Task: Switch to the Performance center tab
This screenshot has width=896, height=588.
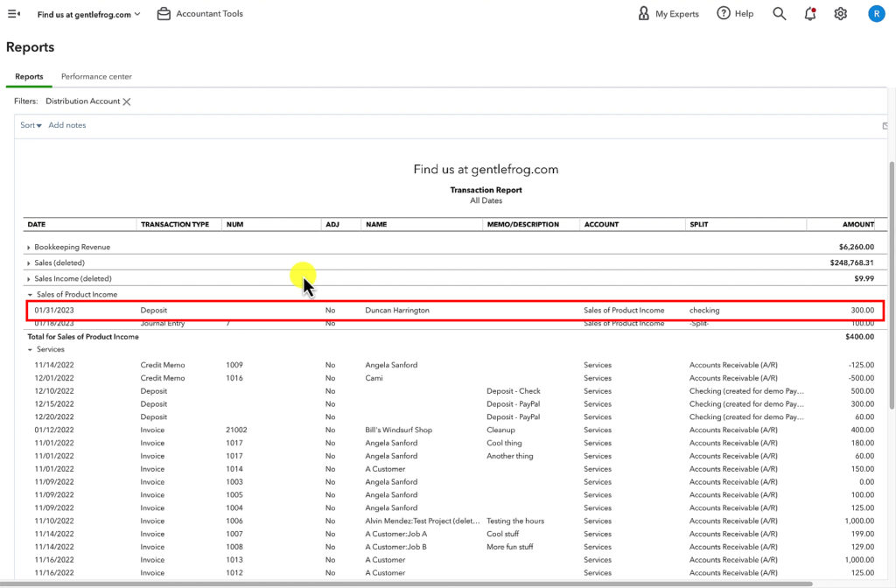Action: [x=95, y=77]
